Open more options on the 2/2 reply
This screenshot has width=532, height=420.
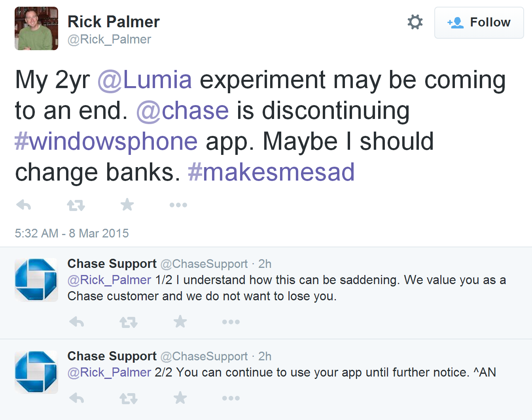pyautogui.click(x=231, y=398)
